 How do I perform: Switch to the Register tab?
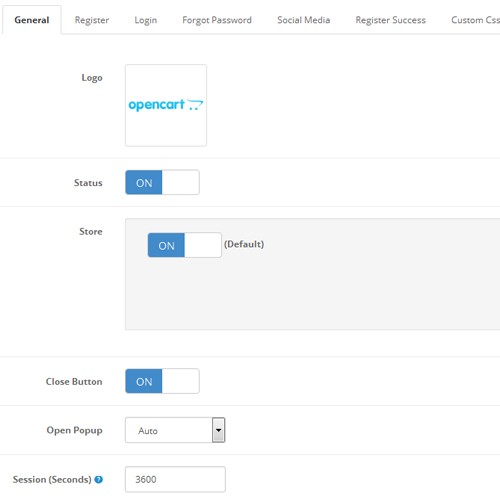coord(92,20)
